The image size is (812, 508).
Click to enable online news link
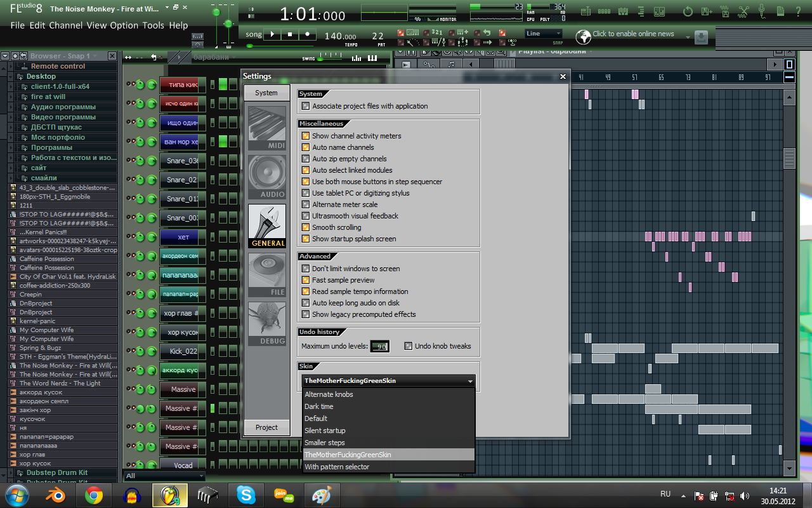click(x=633, y=34)
